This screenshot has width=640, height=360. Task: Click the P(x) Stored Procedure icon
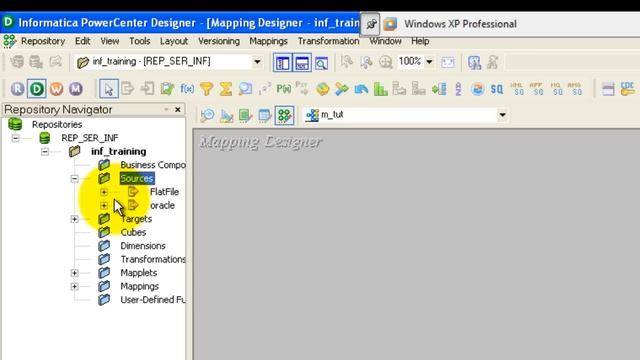pyautogui.click(x=283, y=89)
